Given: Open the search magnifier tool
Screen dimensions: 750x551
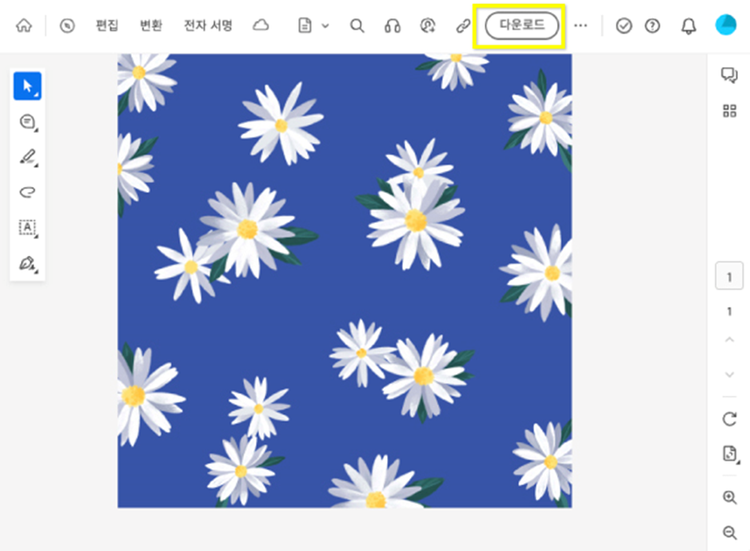Looking at the screenshot, I should [x=357, y=25].
